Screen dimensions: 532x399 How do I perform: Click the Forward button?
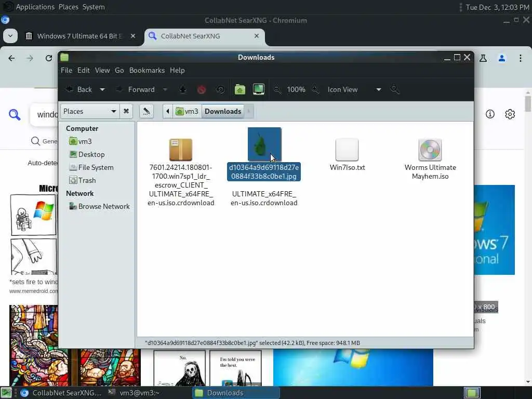coord(136,89)
